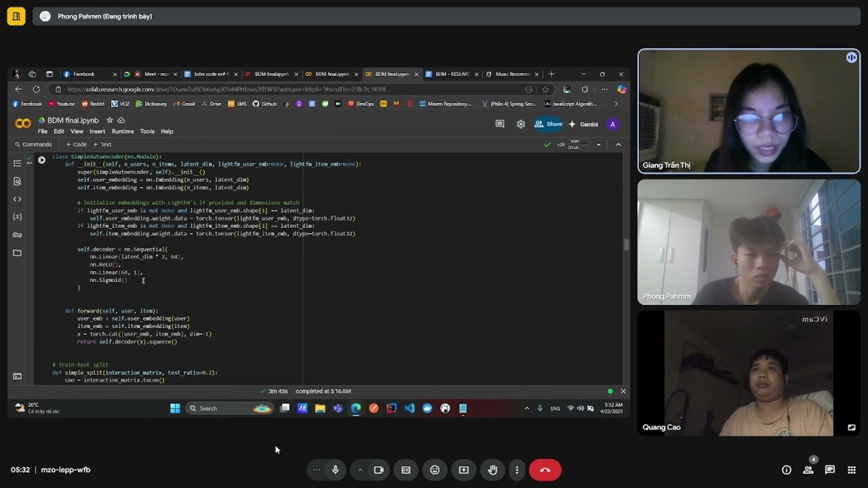Open Colab find and replace sidebar icon
This screenshot has width=868, height=488.
click(17, 181)
